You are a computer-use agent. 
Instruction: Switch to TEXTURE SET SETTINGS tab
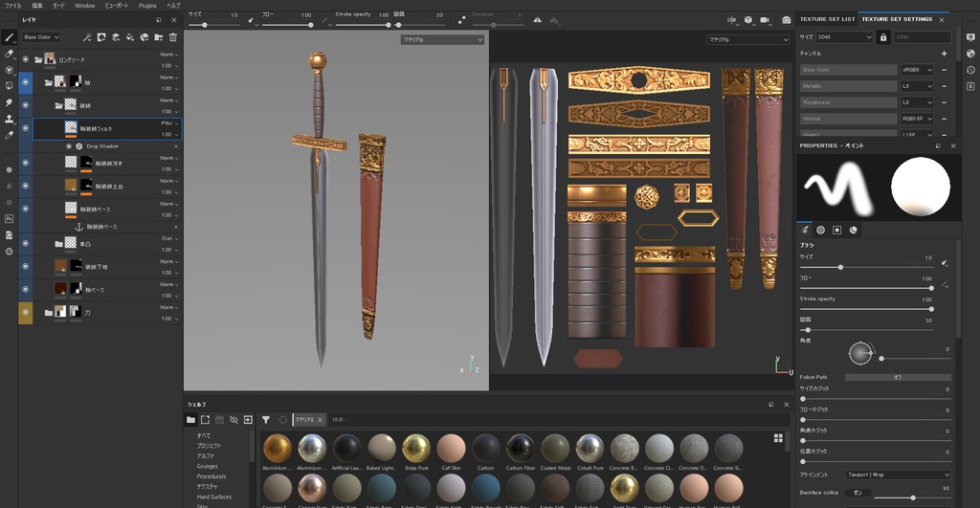pyautogui.click(x=897, y=19)
